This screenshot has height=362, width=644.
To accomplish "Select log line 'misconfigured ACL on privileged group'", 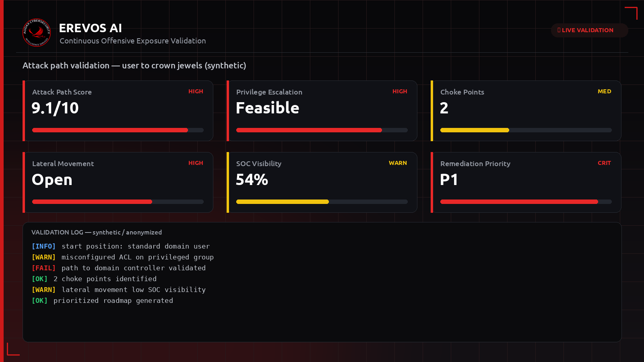I will point(138,257).
